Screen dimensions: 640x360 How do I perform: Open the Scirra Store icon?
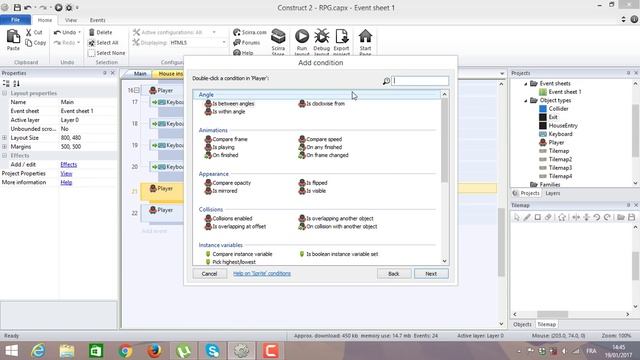point(278,37)
